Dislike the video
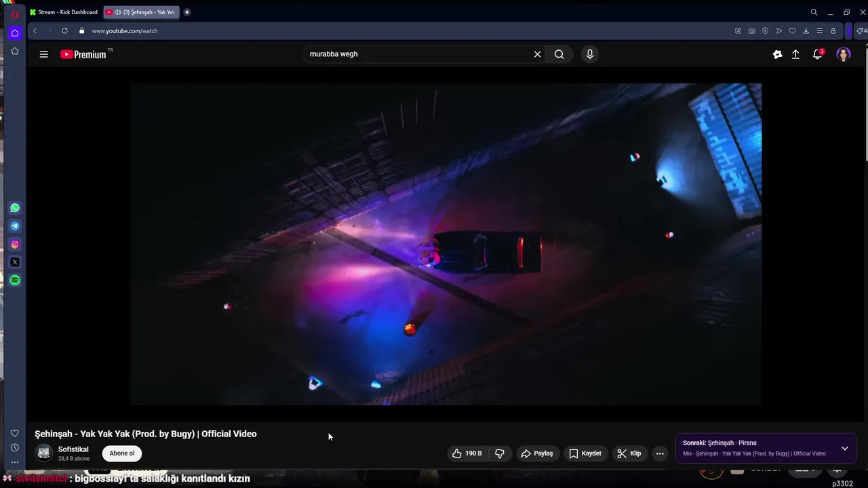Viewport: 868px width, 488px height. tap(500, 453)
